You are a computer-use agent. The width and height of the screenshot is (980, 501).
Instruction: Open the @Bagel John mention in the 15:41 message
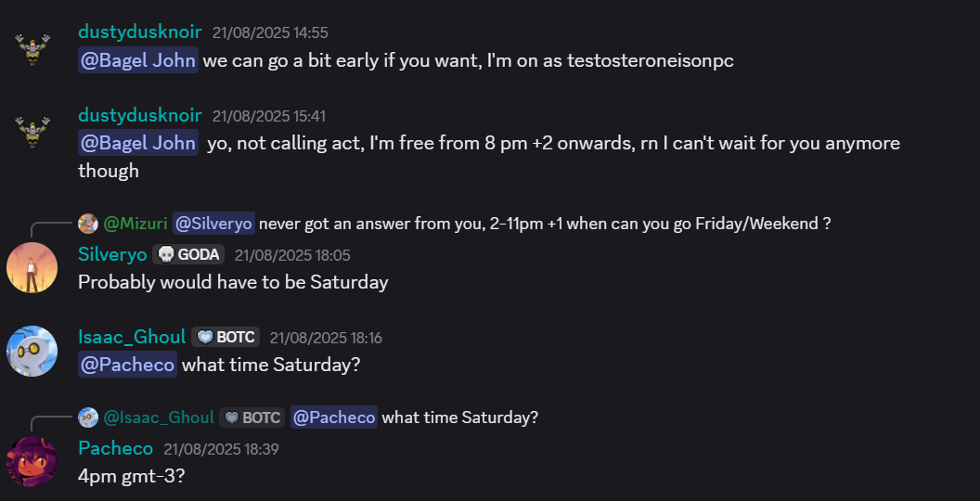[x=138, y=143]
